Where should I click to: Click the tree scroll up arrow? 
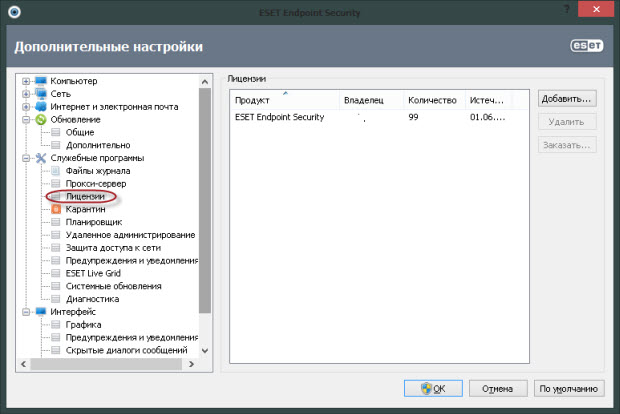point(205,82)
